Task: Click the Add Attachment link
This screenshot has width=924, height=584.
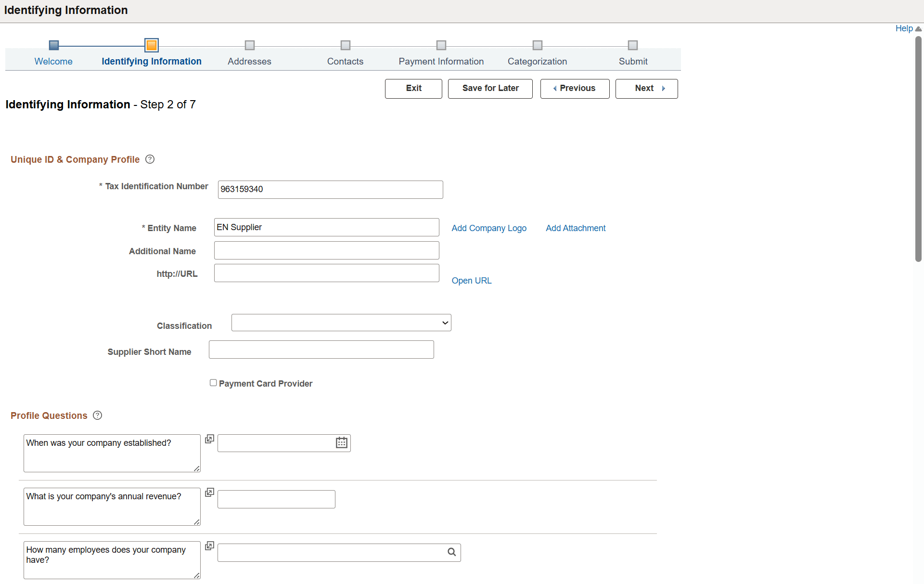Action: [x=576, y=228]
